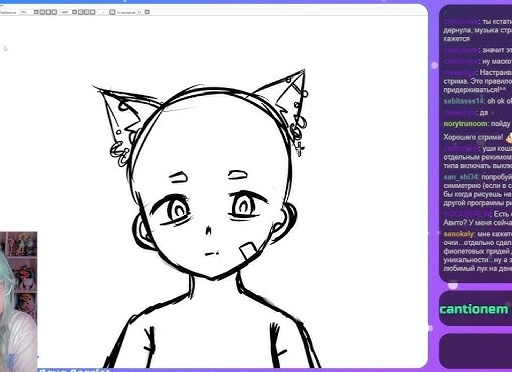Click the emoji after 'Хорошего стрима!'
This screenshot has height=372, width=512.
click(x=509, y=137)
